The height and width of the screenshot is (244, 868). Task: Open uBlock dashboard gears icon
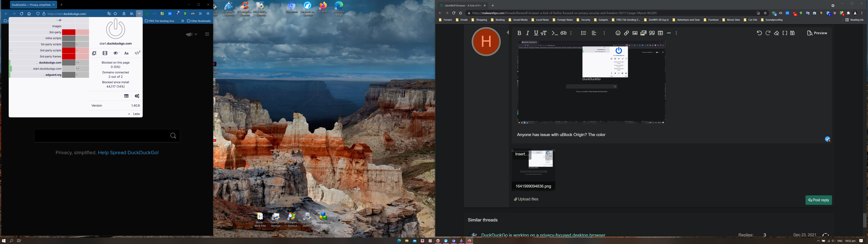137,96
